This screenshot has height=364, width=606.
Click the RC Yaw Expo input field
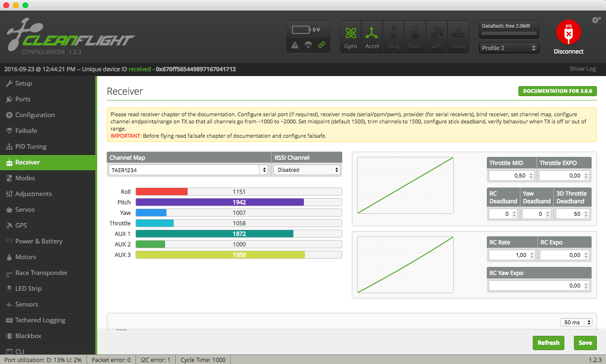coord(539,286)
